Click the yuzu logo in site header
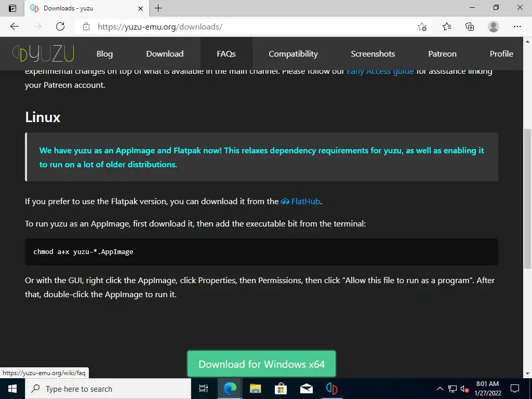 (x=43, y=54)
